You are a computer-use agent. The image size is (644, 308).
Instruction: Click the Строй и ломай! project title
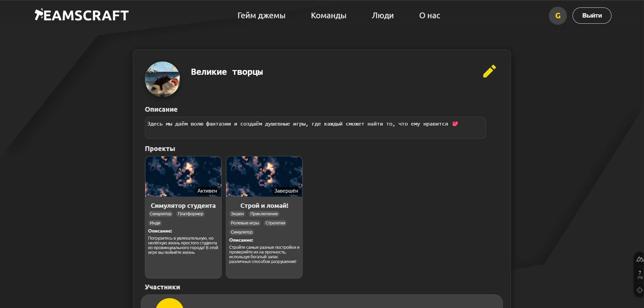(x=264, y=205)
